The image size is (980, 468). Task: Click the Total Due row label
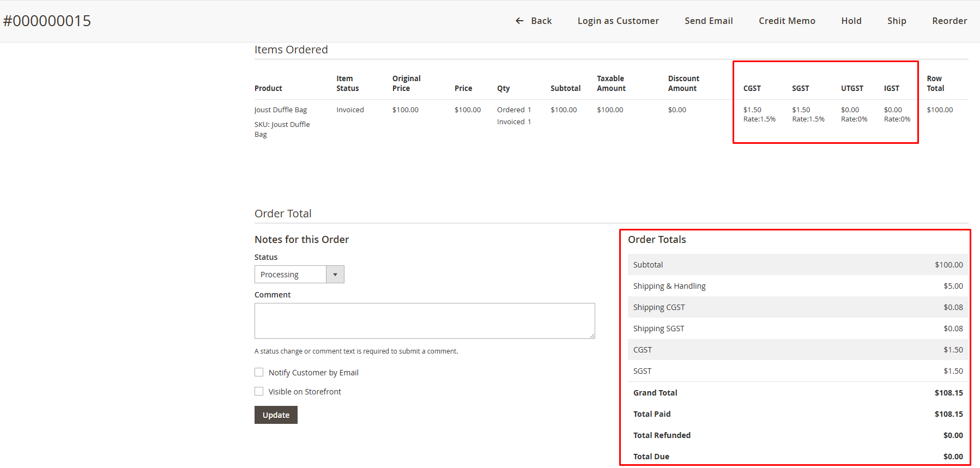(x=651, y=457)
